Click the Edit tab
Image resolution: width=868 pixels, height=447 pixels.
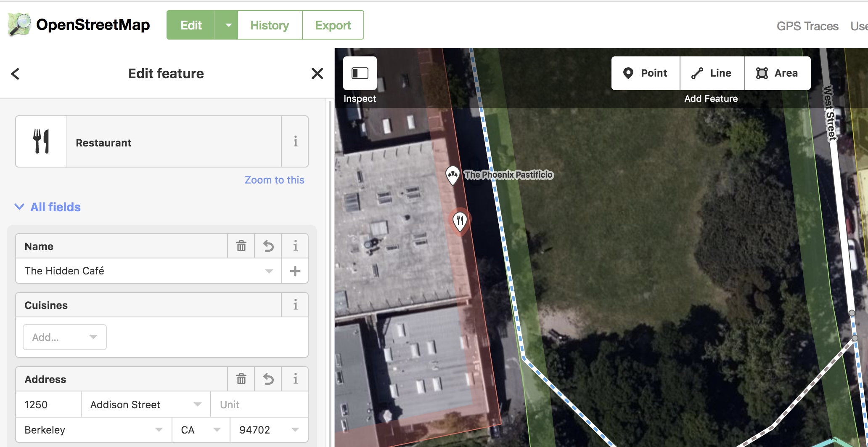191,25
